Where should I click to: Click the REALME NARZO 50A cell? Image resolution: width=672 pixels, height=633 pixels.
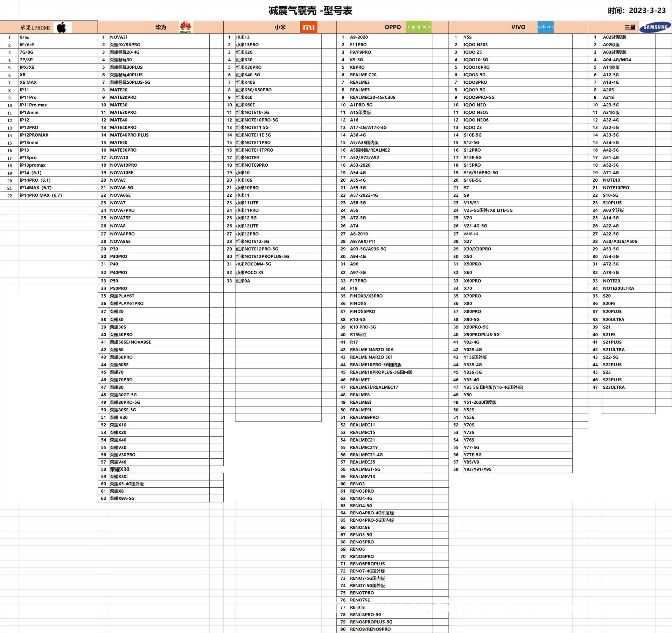[x=371, y=350]
